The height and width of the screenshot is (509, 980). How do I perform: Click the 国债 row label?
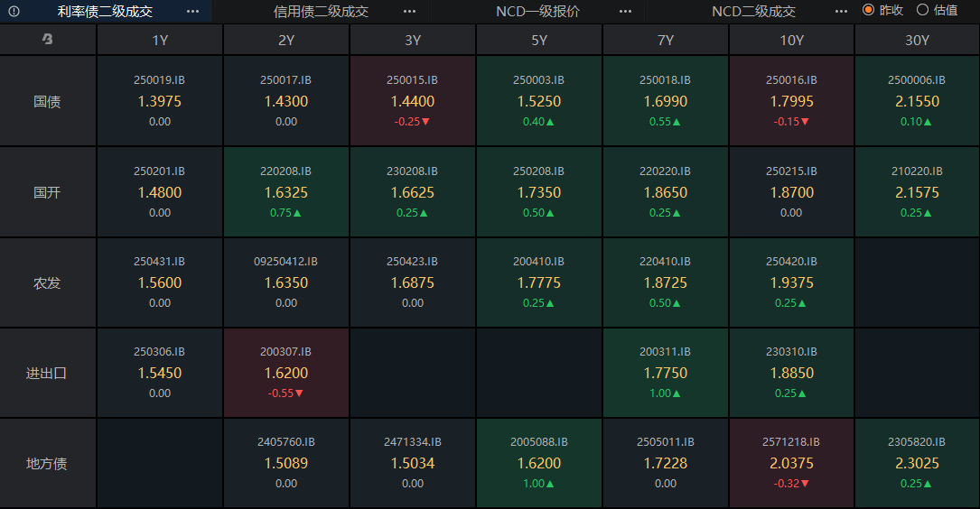47,101
